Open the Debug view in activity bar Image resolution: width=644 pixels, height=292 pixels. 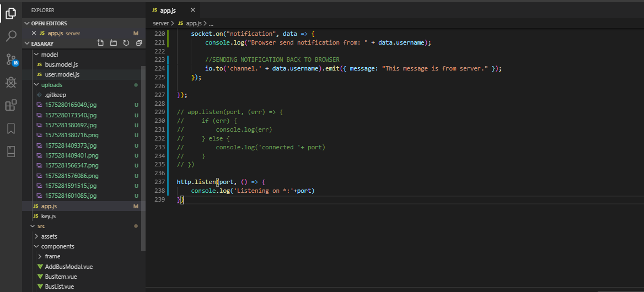click(x=10, y=83)
